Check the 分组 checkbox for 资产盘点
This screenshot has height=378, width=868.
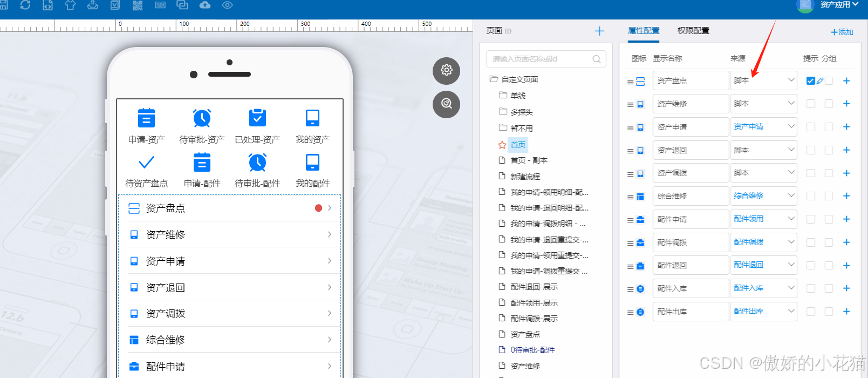pyautogui.click(x=829, y=81)
